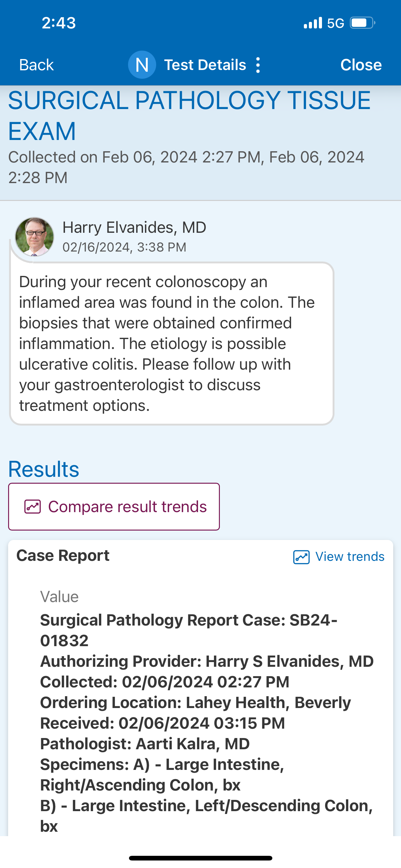Tap the cellular signal bars icon
Viewport: 401px width, 868px height.
tap(313, 23)
